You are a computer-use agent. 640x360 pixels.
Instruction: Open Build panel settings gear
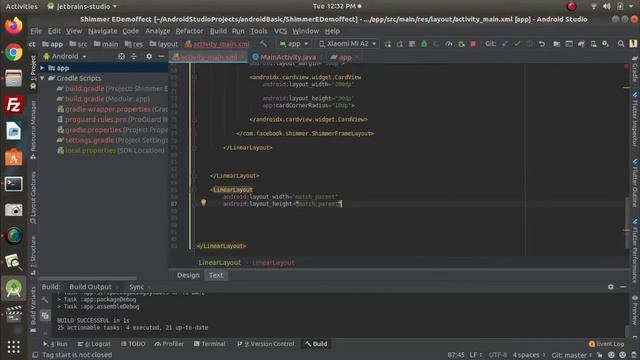click(611, 287)
